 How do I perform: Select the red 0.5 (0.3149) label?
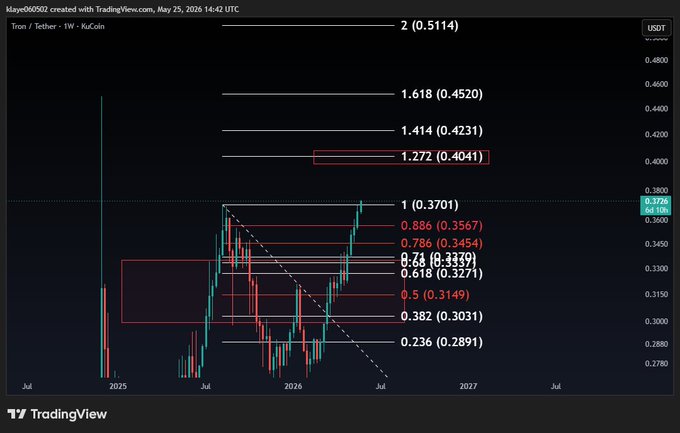tap(435, 295)
